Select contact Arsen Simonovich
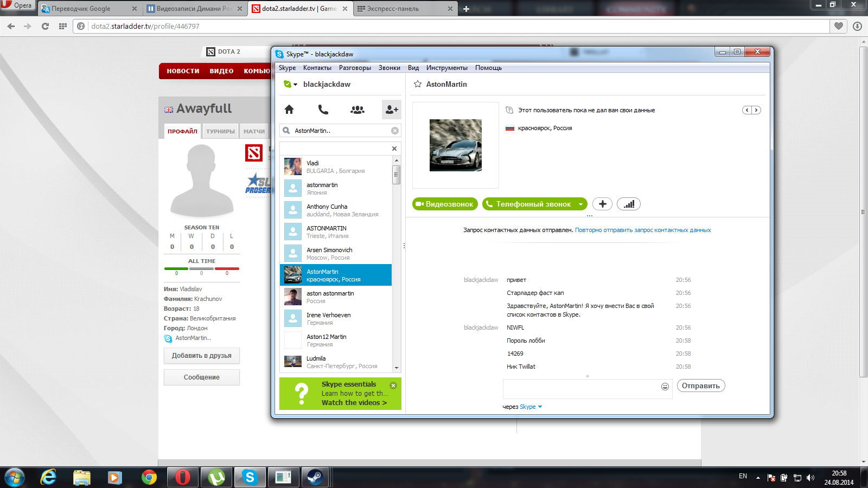 coord(336,253)
